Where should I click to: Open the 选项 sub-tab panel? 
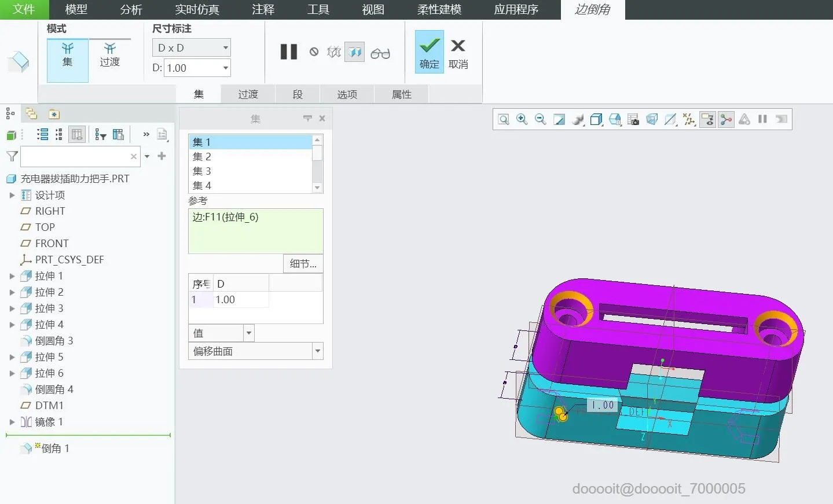347,94
